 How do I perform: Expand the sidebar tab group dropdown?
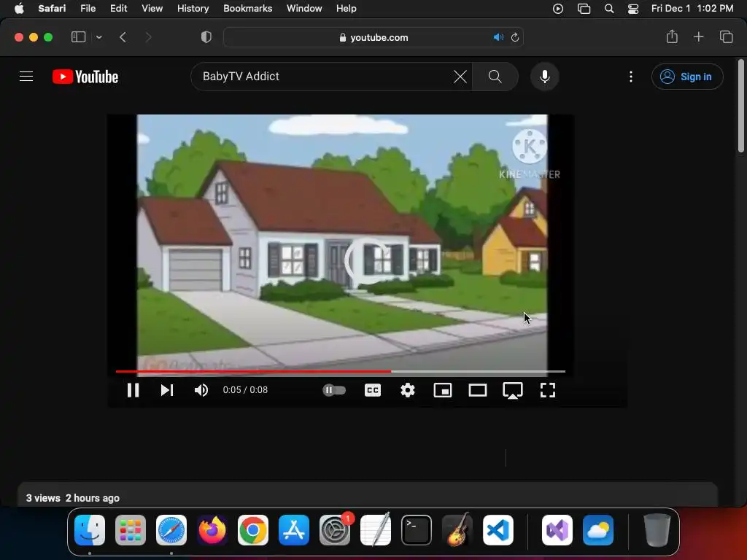pos(98,37)
